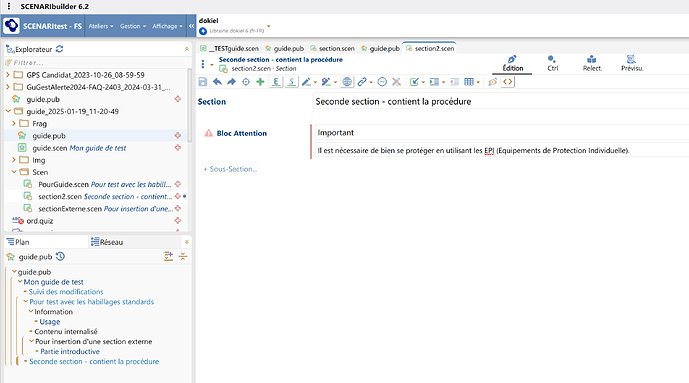The image size is (689, 383).
Task: Collapse the side panel with double chevron
Action: (192, 26)
